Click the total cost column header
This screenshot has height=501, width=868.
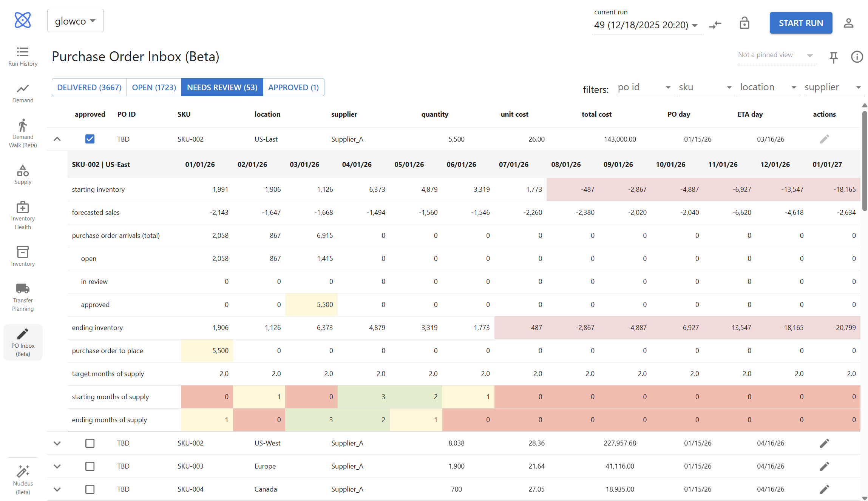[596, 114]
